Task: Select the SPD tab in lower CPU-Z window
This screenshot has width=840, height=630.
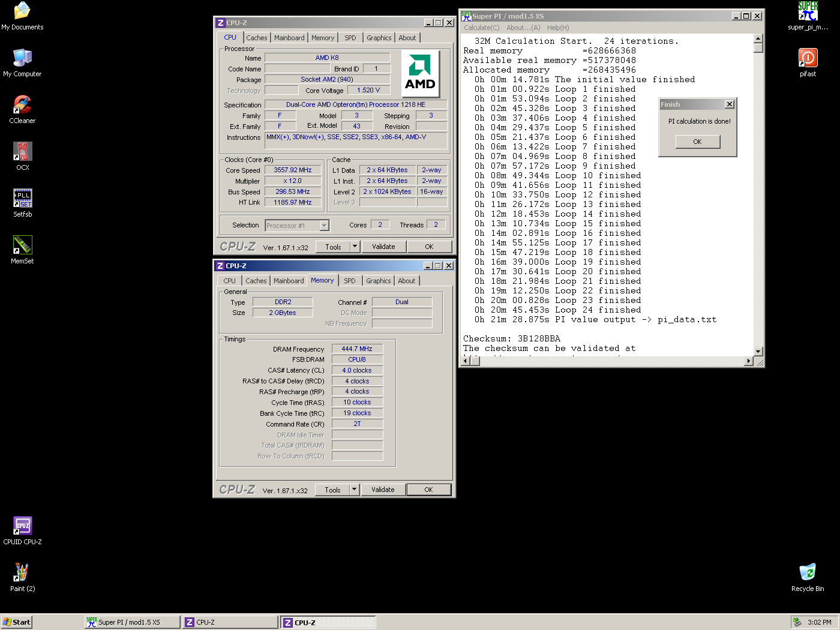Action: (350, 281)
